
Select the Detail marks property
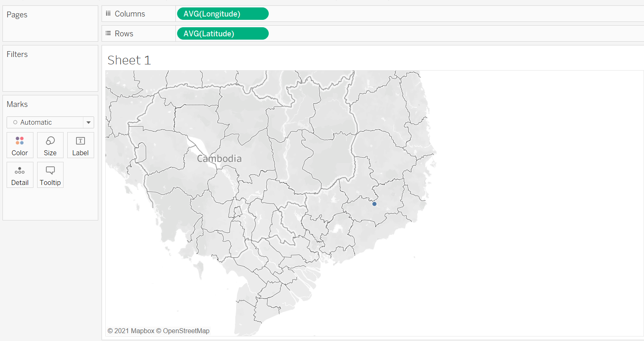pyautogui.click(x=20, y=175)
